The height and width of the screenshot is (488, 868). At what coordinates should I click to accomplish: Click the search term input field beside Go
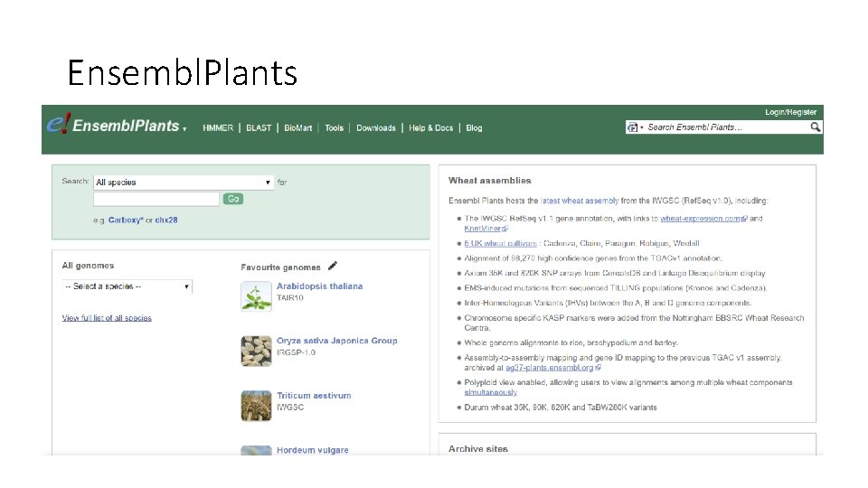tap(156, 199)
